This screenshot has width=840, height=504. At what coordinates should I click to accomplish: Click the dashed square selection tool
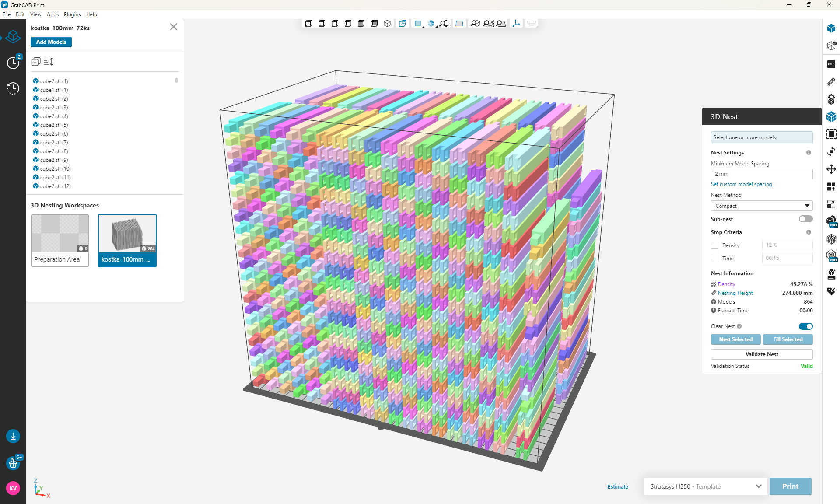831,134
